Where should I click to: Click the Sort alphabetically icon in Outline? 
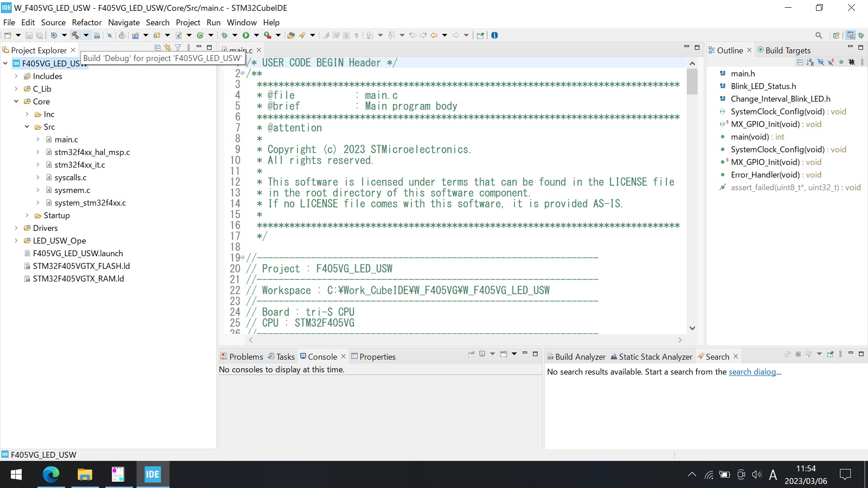click(x=810, y=62)
